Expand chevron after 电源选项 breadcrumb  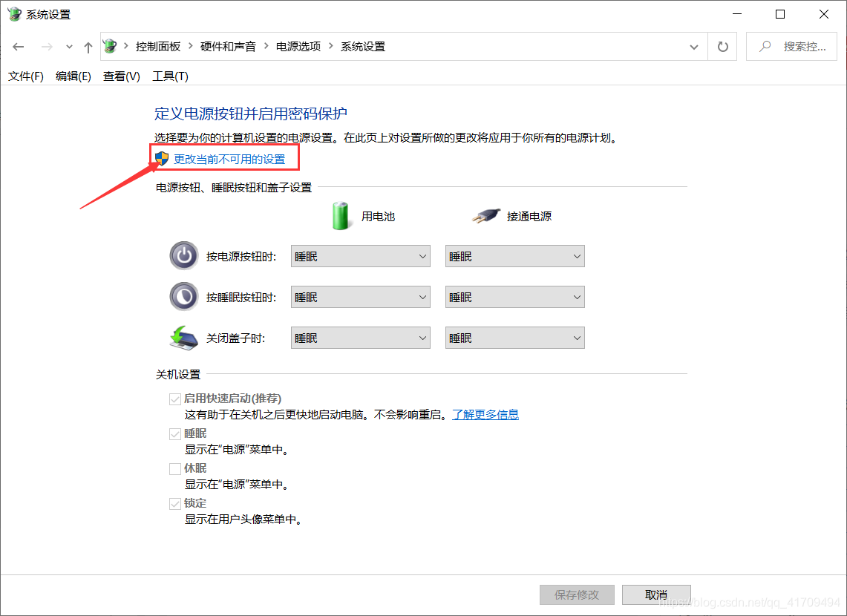point(330,47)
